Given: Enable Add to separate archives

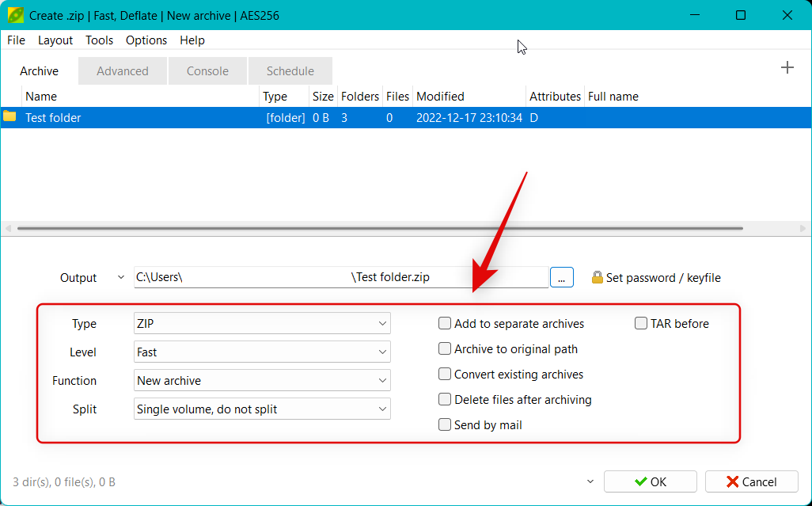Looking at the screenshot, I should (446, 324).
